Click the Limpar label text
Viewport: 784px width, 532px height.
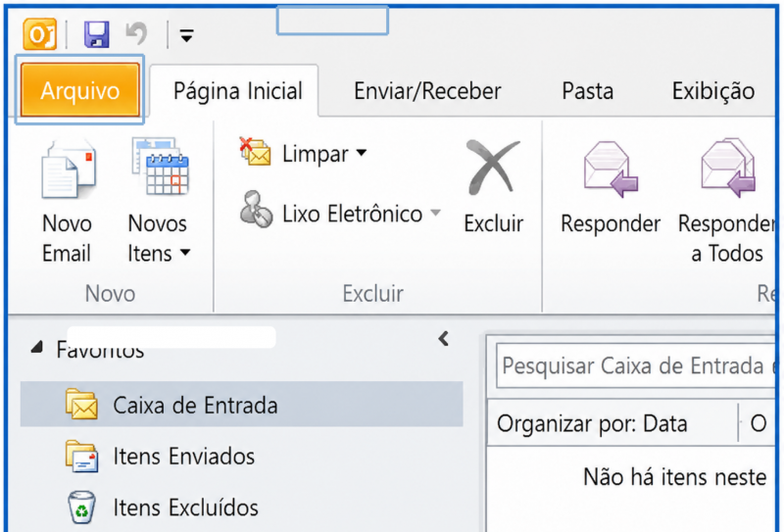click(x=315, y=154)
